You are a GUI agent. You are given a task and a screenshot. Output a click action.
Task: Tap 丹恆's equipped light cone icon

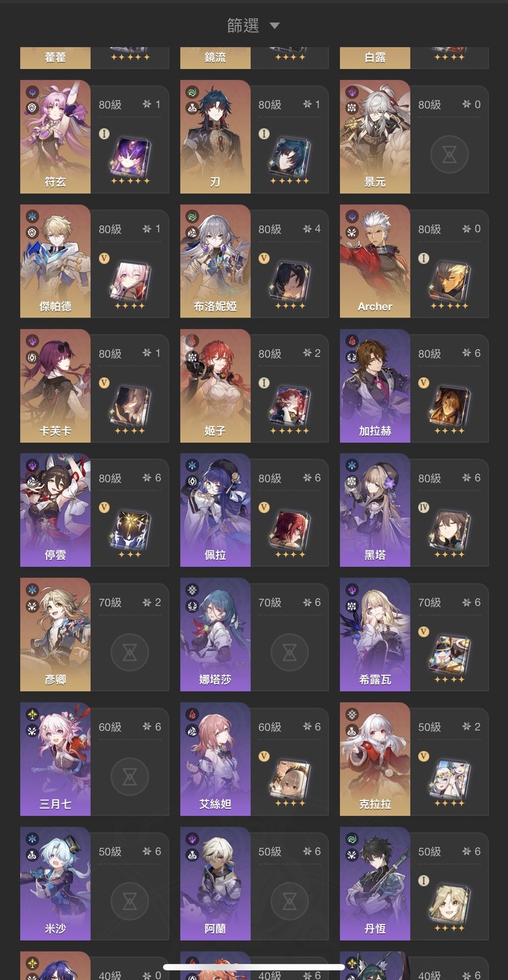coord(449,904)
